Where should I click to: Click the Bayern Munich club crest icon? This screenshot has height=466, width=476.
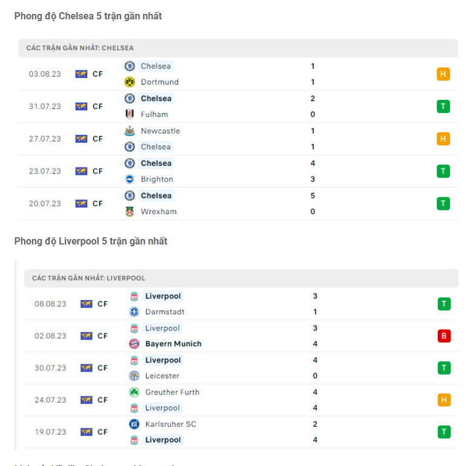click(x=134, y=344)
